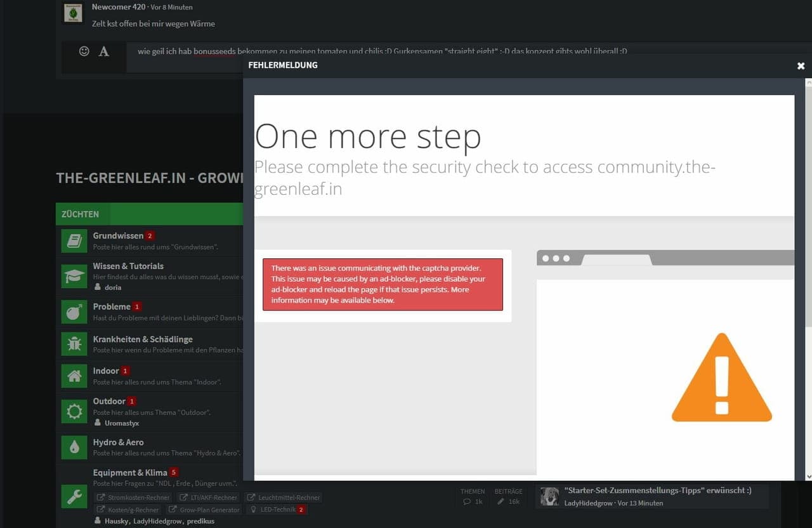Open the Stromkosten-Rechner link
The width and height of the screenshot is (812, 528).
tap(134, 498)
